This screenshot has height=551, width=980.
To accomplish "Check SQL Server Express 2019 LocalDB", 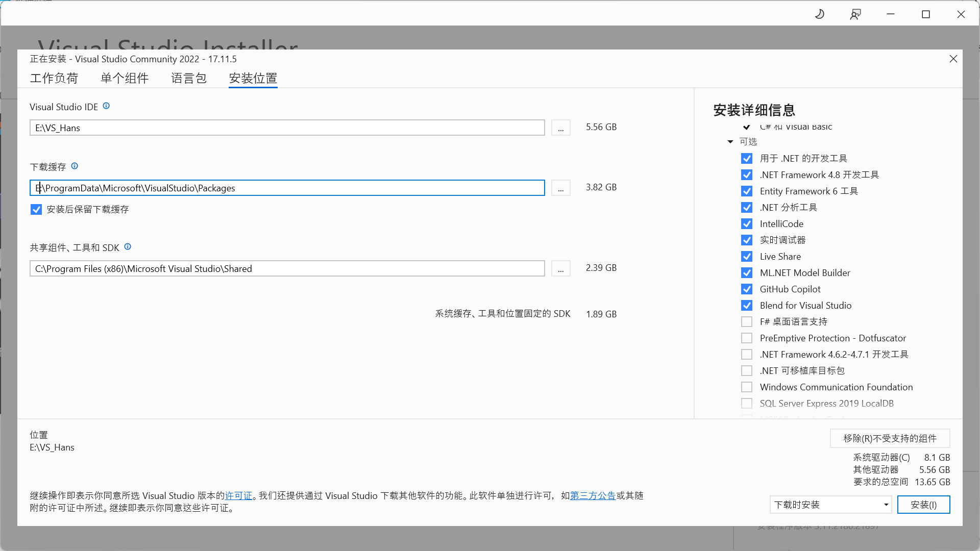I will point(746,404).
